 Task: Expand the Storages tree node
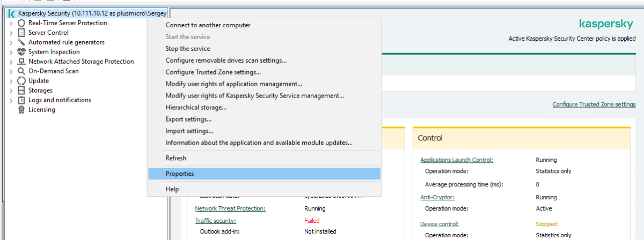tap(11, 91)
